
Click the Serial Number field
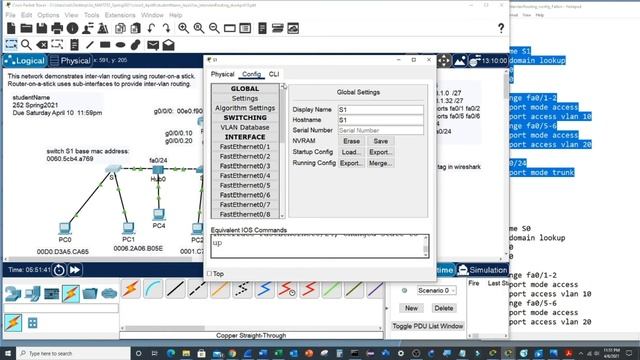pyautogui.click(x=380, y=130)
